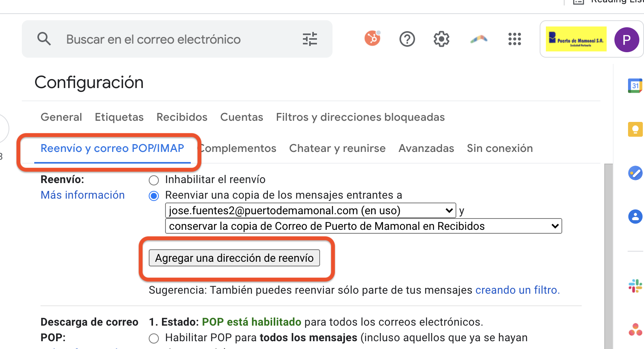Open the Help question mark icon
This screenshot has width=644, height=349.
(407, 39)
